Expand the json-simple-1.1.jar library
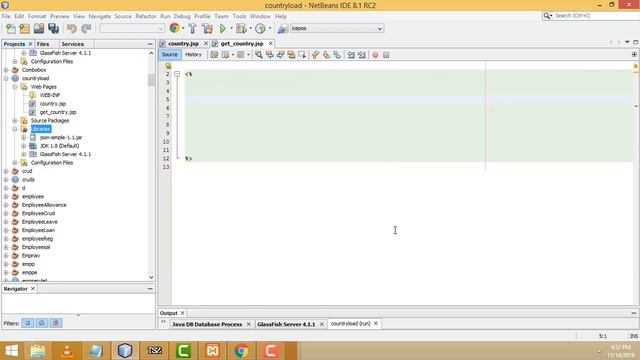 pyautogui.click(x=24, y=138)
